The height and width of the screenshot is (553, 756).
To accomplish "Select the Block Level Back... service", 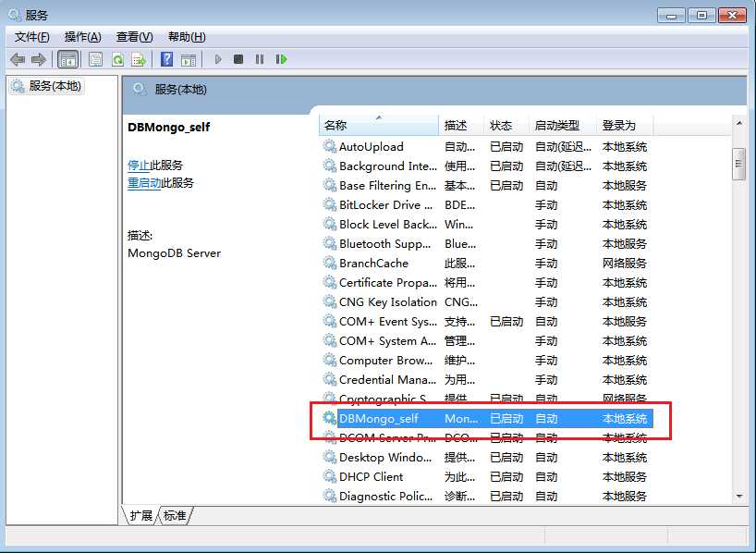I will click(x=486, y=224).
